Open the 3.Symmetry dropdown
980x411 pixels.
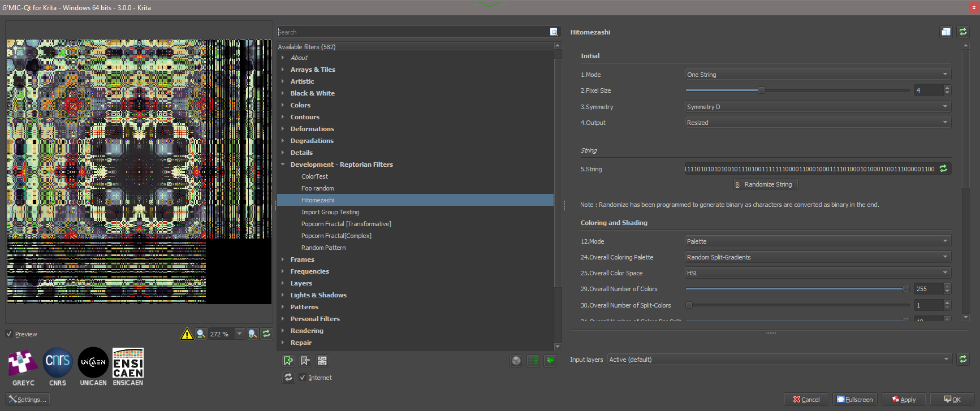coord(817,107)
